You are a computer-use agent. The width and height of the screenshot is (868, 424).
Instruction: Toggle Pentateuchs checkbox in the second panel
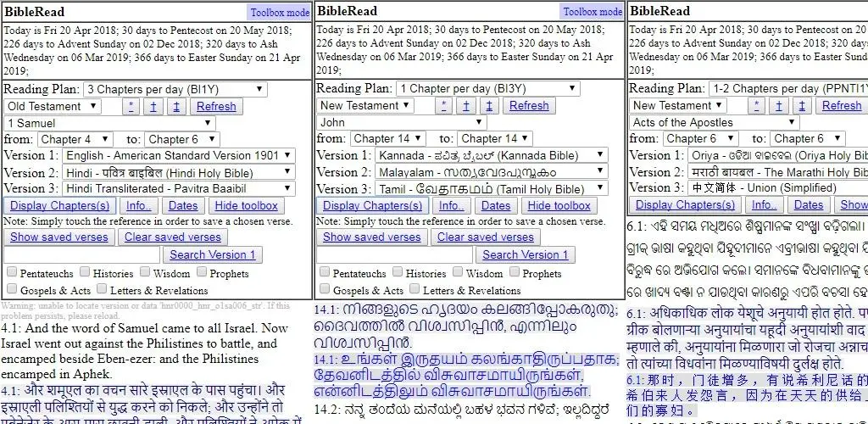tap(325, 271)
